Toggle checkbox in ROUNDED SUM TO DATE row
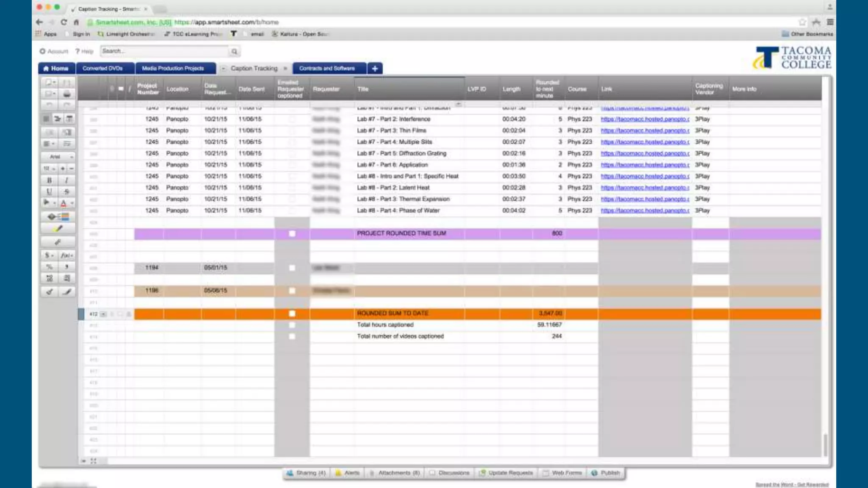868x488 pixels. point(292,313)
